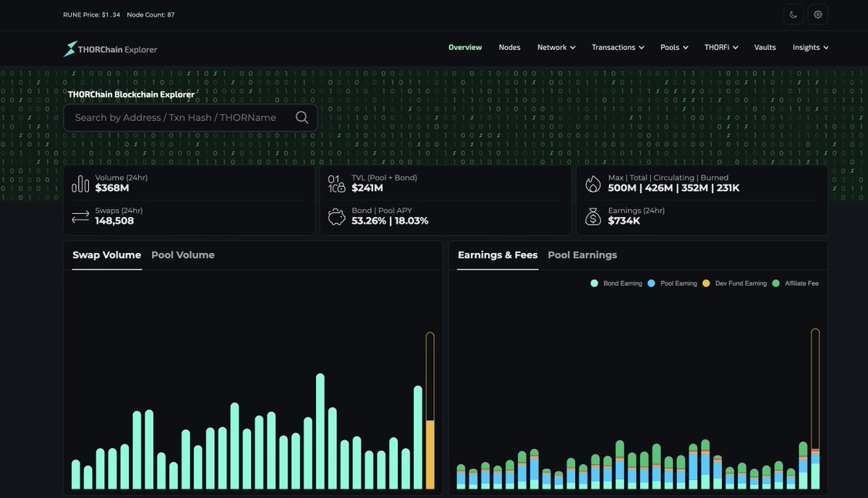
Task: Click the $368M volume value
Action: [112, 188]
